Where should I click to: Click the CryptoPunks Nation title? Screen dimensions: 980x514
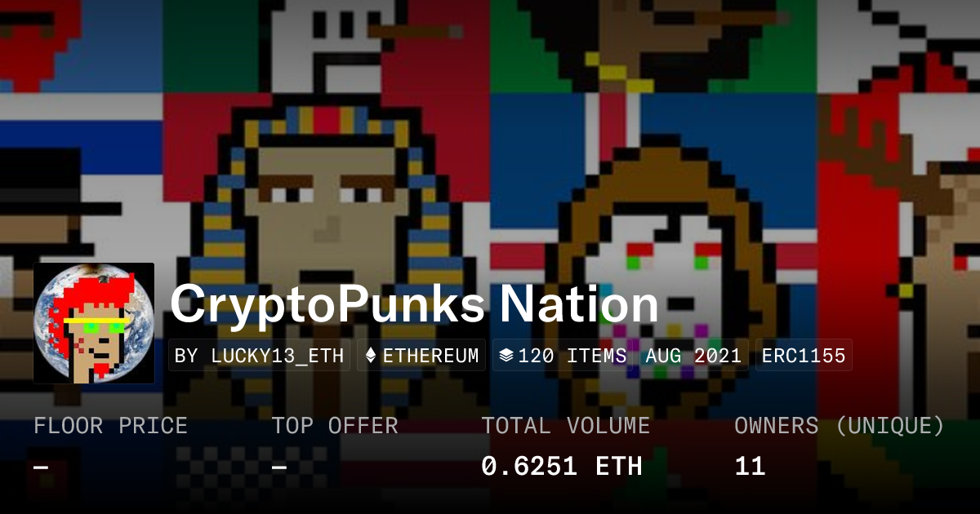click(414, 304)
